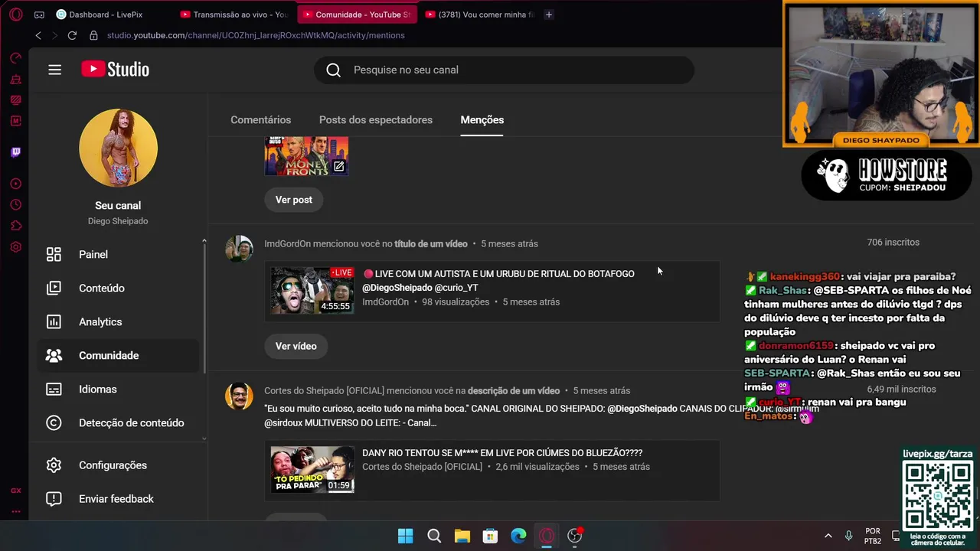Open Twitch in the Opera sidebar
The width and height of the screenshot is (980, 551).
(15, 152)
